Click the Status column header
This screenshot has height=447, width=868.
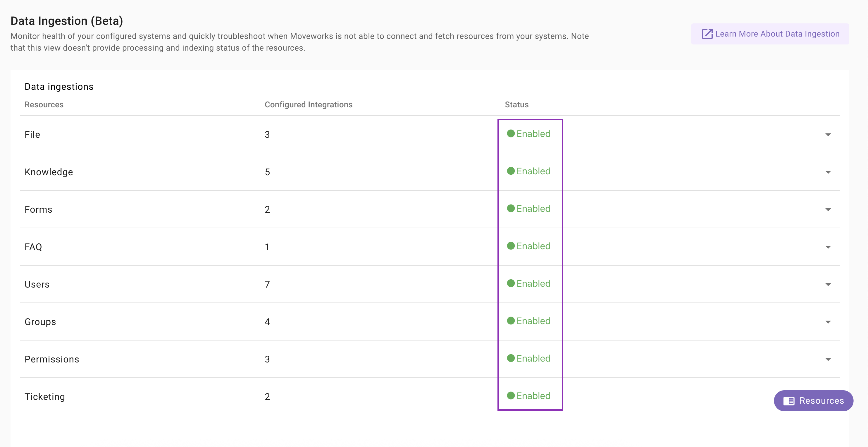tap(516, 104)
